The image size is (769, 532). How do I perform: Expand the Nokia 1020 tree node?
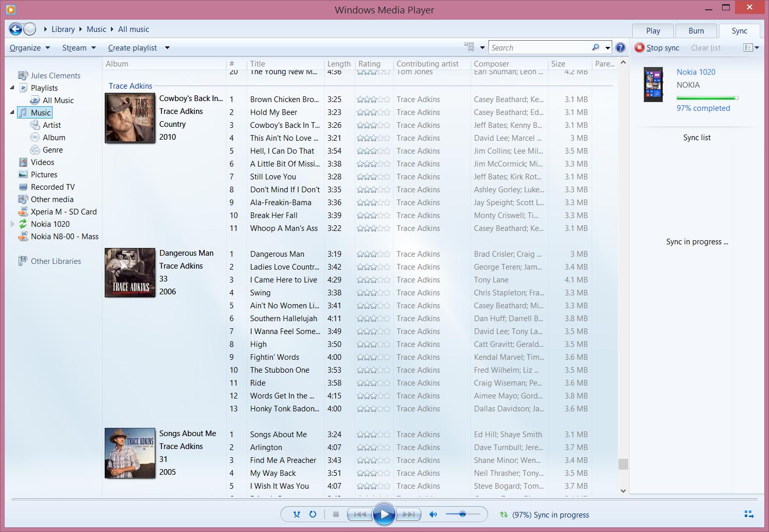coord(12,224)
